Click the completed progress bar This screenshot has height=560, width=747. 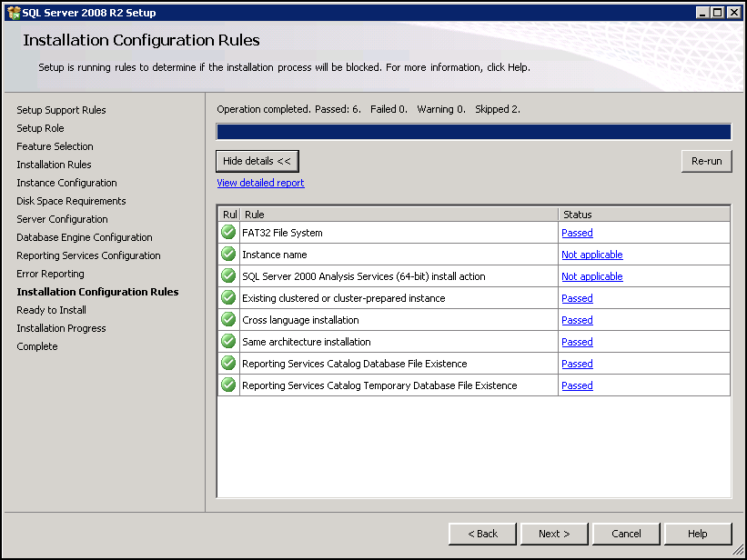coord(473,132)
